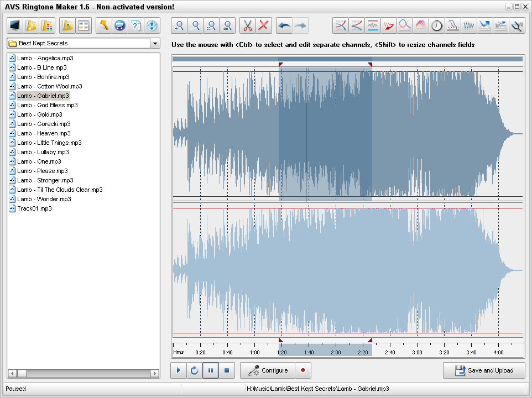Screen dimensions: 532x398
Task: Select Track01.mp3 in the file list
Action: tap(34, 208)
